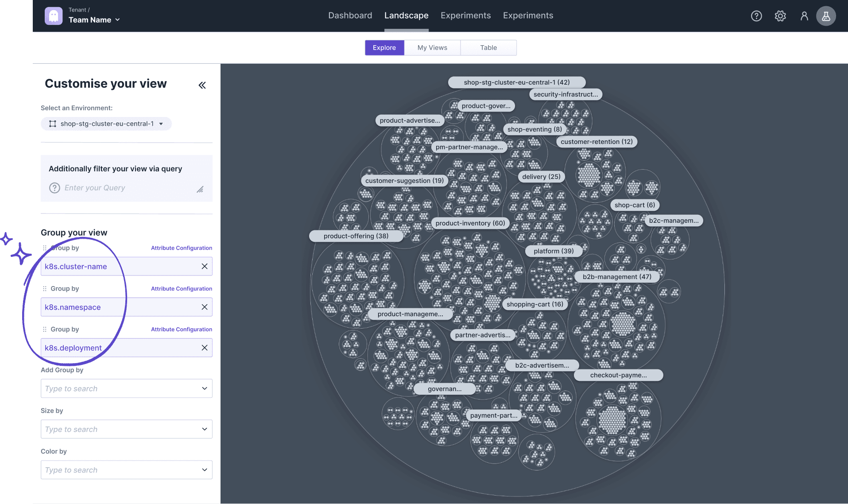The width and height of the screenshot is (848, 504).
Task: Open the environment selector shop-stg-cluster-eu-central-1
Action: 106,124
